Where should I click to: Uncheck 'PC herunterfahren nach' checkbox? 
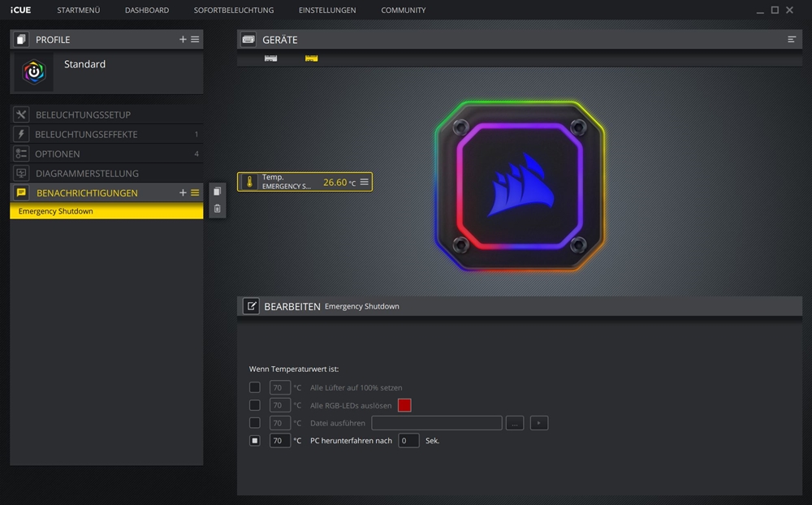click(254, 440)
